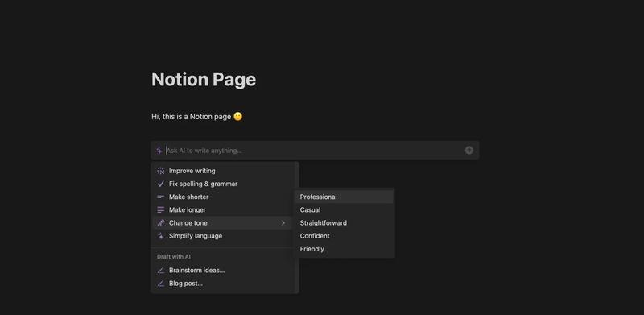Click the AI sparkle icon in prompt bar

pyautogui.click(x=159, y=151)
